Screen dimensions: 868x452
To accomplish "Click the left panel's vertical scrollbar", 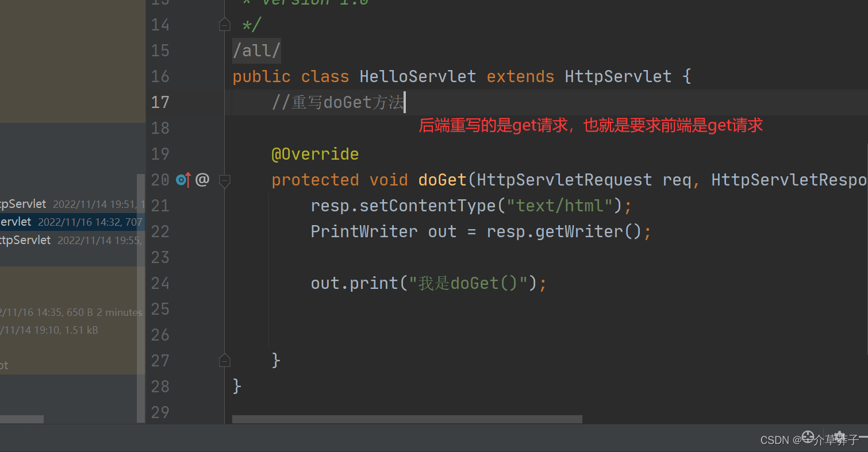I will [x=141, y=299].
